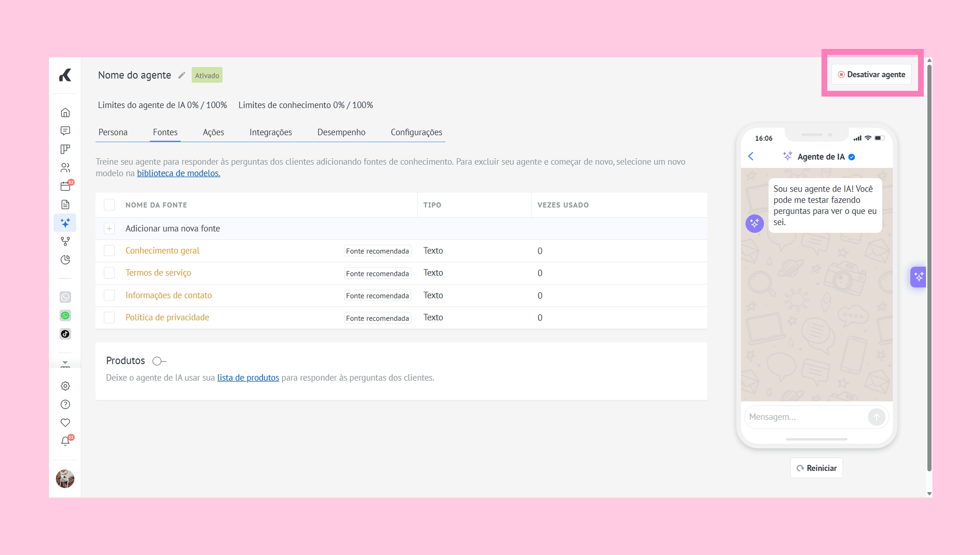
Task: Open the biblioteca de modelos link
Action: [x=178, y=173]
